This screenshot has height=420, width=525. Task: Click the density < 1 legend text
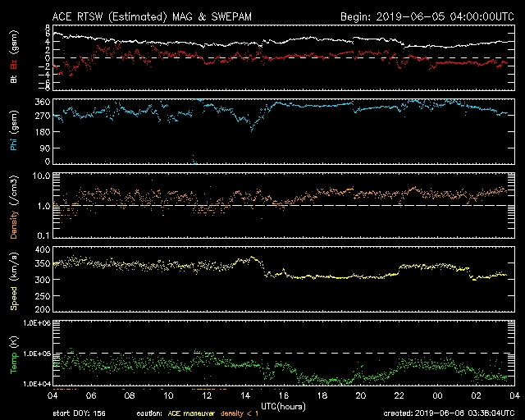pyautogui.click(x=239, y=413)
